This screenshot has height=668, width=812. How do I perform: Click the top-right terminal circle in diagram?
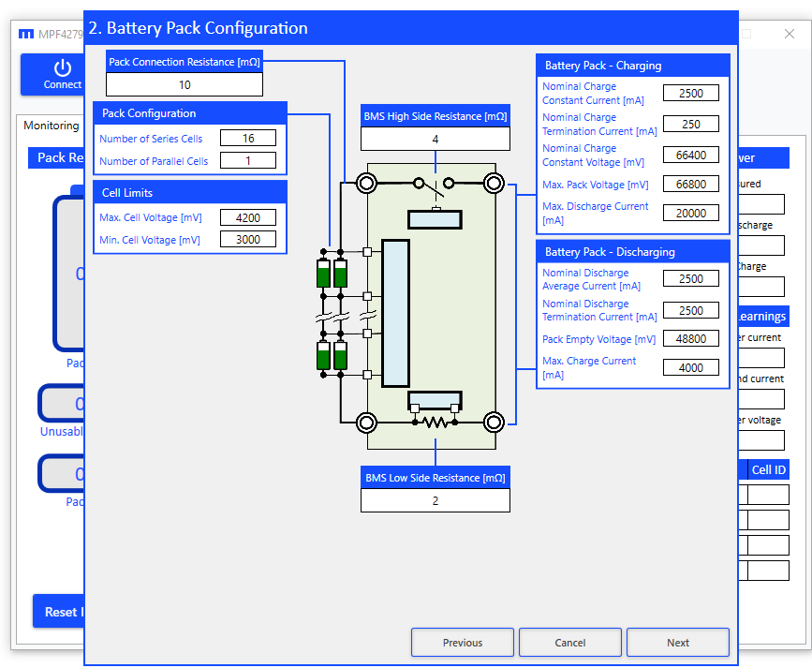click(494, 182)
